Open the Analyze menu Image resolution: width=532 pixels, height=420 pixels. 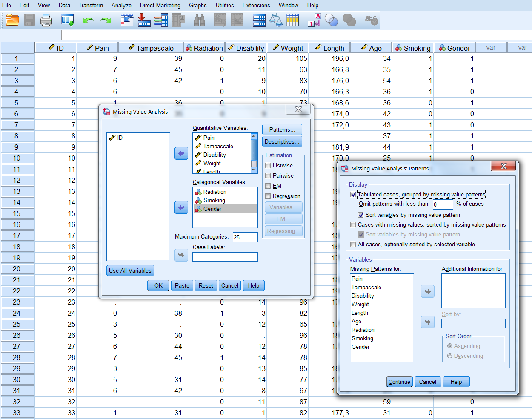(121, 5)
